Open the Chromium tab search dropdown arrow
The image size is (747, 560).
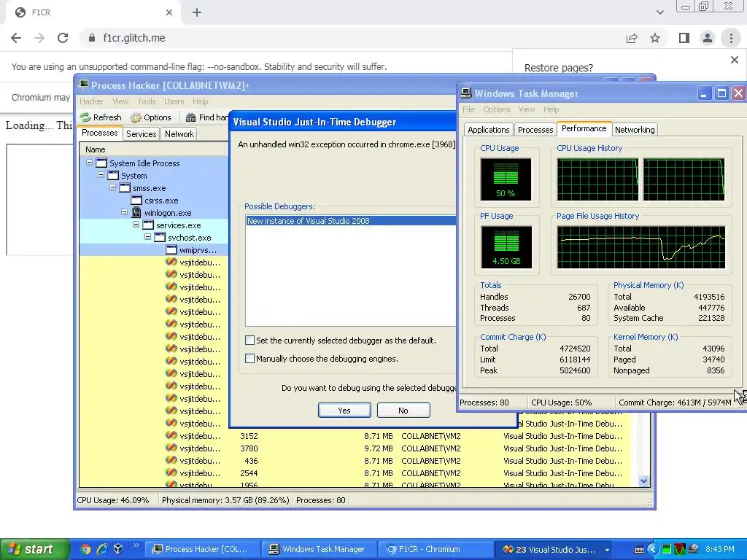pos(659,13)
